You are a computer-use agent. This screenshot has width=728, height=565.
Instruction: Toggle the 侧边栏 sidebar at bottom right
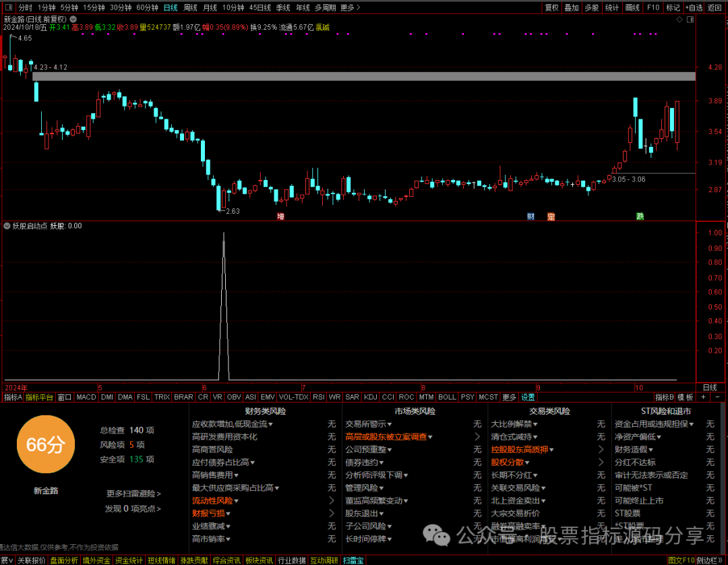[712, 560]
